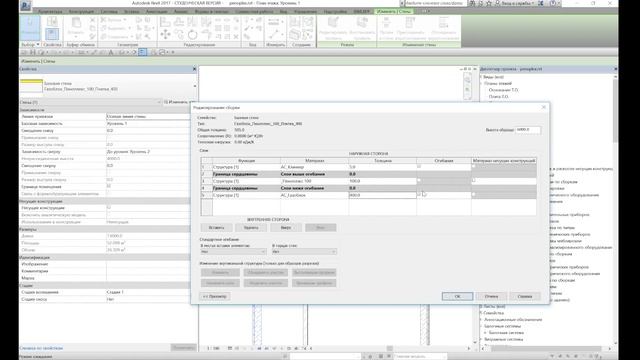Toggle wraps checkbox for layer row 3
The width and height of the screenshot is (640, 360).
click(419, 180)
